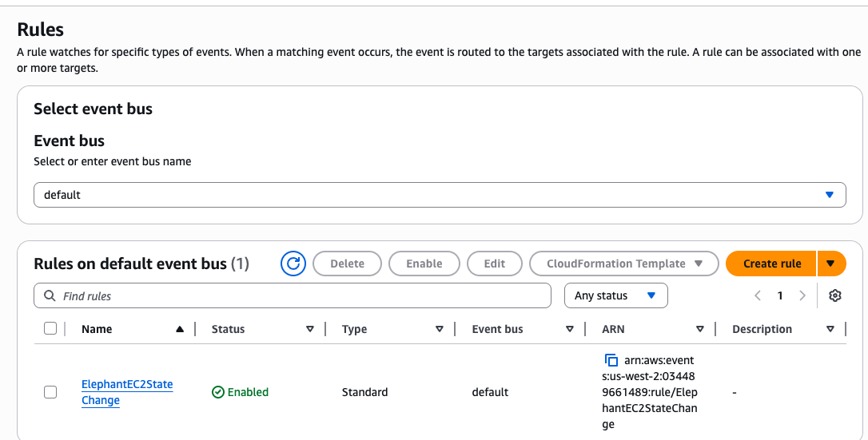
Task: Expand the Create rule split-button arrow
Action: (831, 264)
